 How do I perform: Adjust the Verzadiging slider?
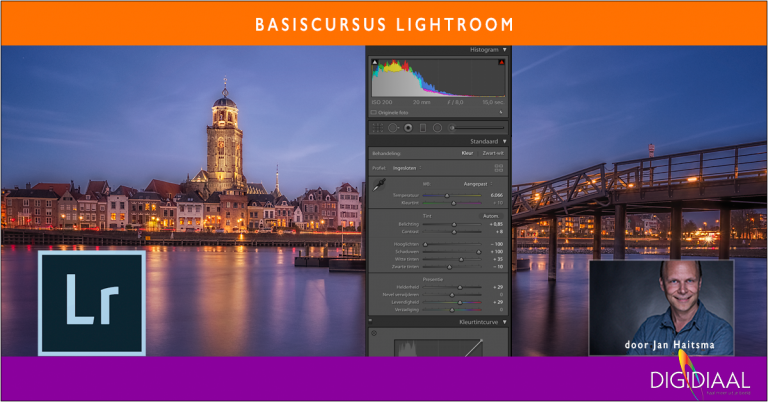(452, 310)
